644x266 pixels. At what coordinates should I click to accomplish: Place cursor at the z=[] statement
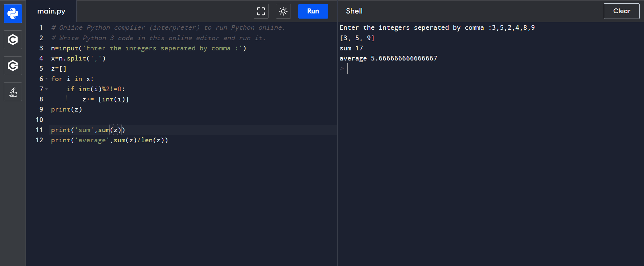pos(59,69)
